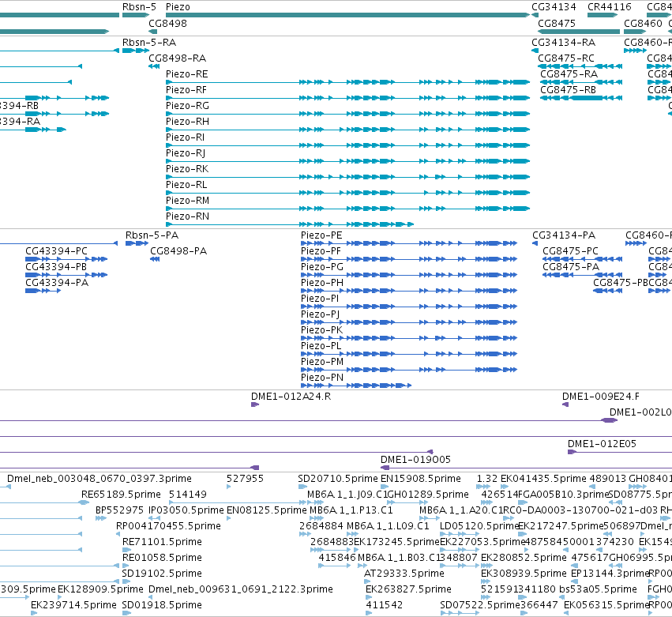The width and height of the screenshot is (672, 617).
Task: Choose protein Piezo-PG
Action: pos(322,267)
